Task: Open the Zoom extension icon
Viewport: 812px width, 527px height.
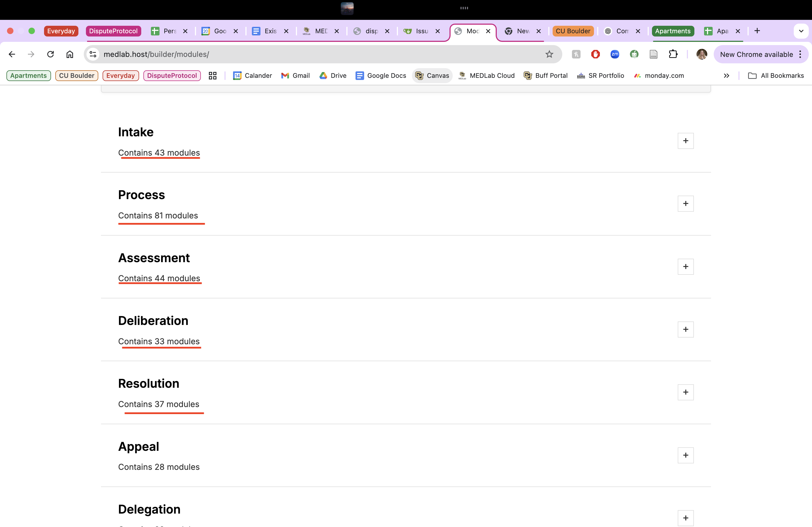Action: 614,54
